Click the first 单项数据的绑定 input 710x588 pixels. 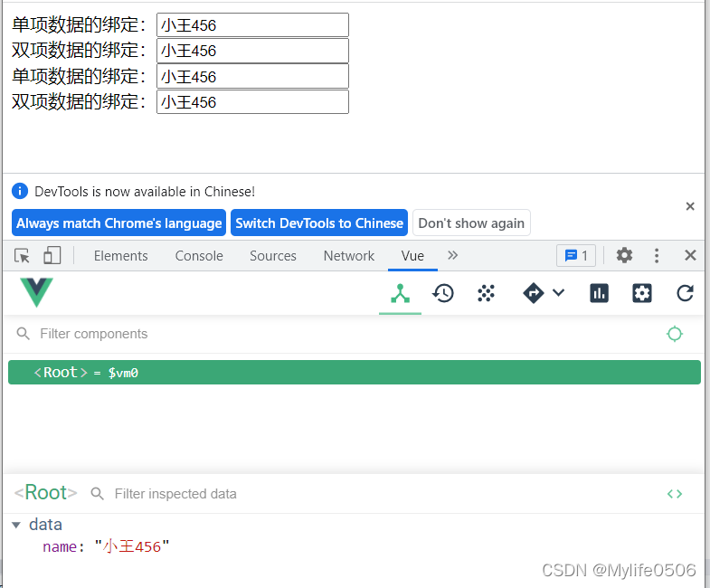252,25
